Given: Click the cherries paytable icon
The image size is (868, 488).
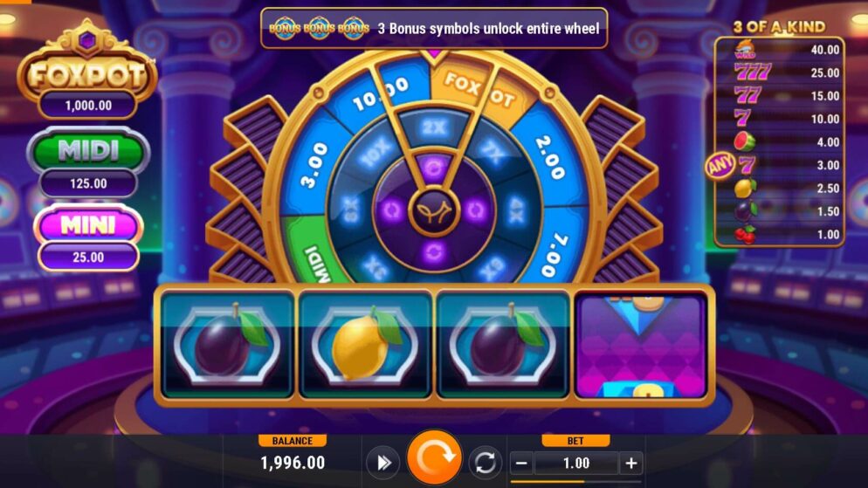Looking at the screenshot, I should click(745, 235).
